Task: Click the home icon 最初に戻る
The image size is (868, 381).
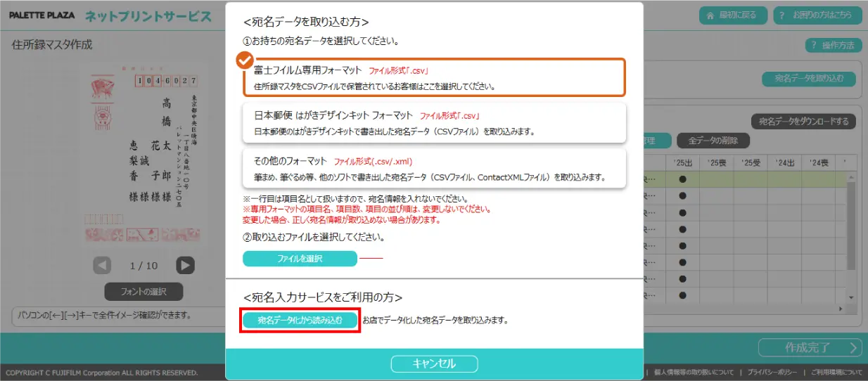Action: coord(732,15)
